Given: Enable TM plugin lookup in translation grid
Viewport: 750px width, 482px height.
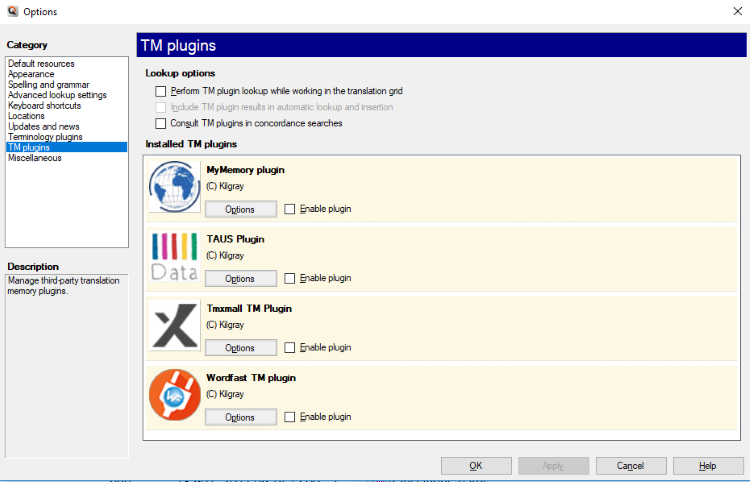Looking at the screenshot, I should pyautogui.click(x=161, y=91).
